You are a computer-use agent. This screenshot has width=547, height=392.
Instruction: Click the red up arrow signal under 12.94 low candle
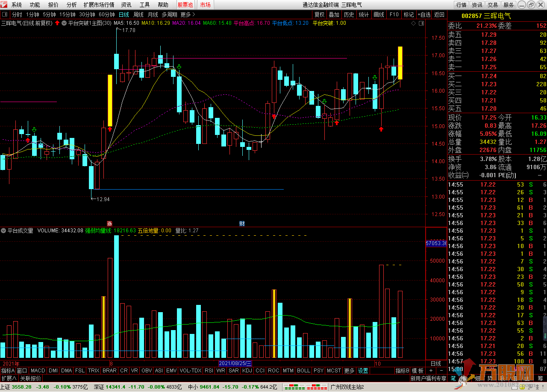(x=110, y=129)
